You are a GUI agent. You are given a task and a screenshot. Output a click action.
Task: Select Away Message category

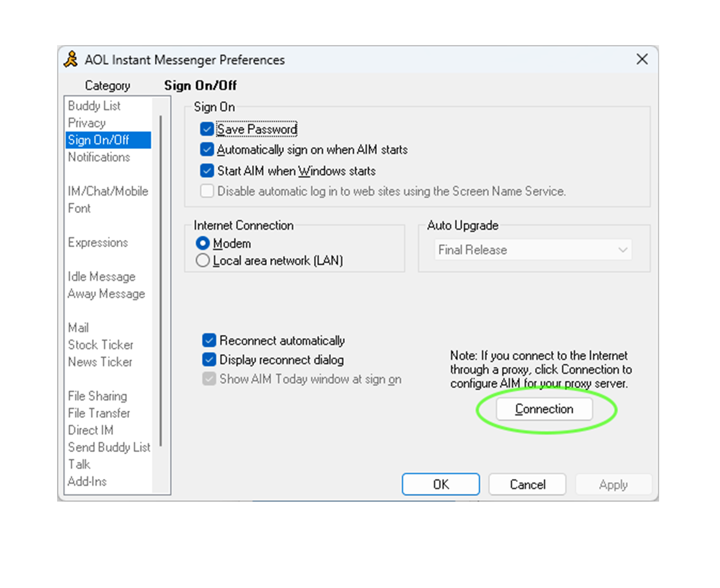(107, 293)
